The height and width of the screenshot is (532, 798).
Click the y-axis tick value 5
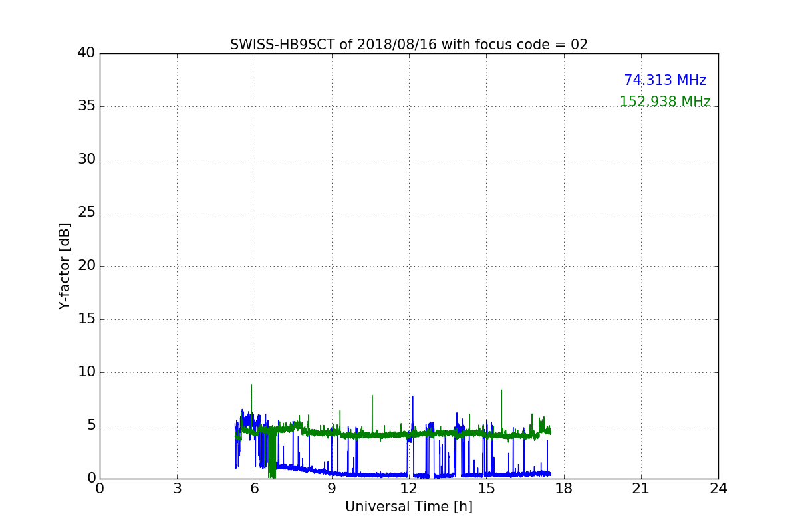tap(91, 426)
